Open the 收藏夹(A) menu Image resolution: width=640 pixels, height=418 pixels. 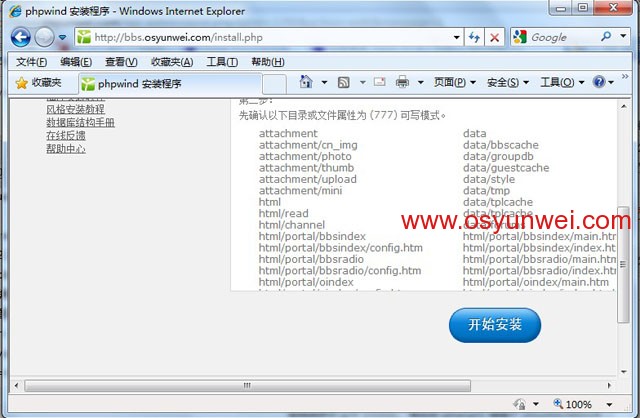tap(172, 62)
